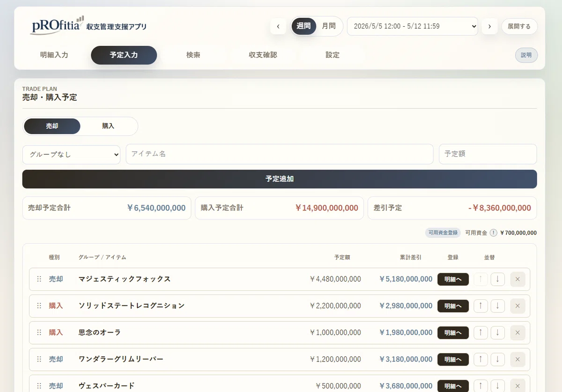
Task: Move マジェスティックフォックス row up
Action: point(481,279)
